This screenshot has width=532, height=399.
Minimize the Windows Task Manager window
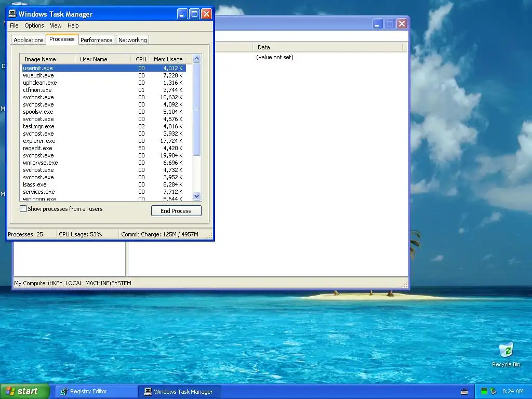point(182,14)
